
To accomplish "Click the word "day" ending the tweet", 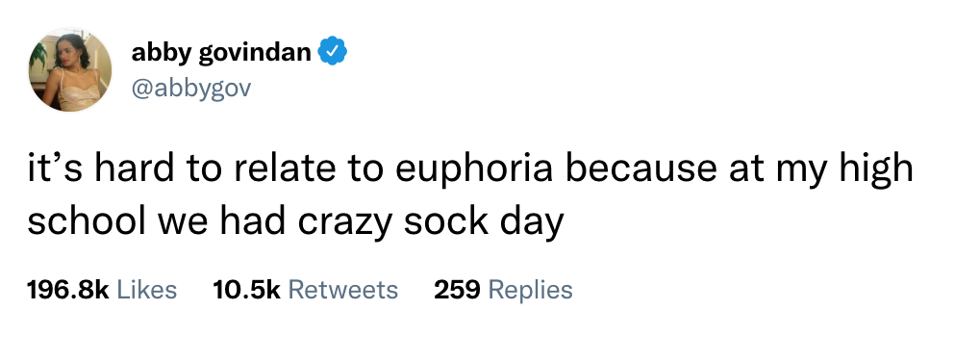I will pos(531,223).
